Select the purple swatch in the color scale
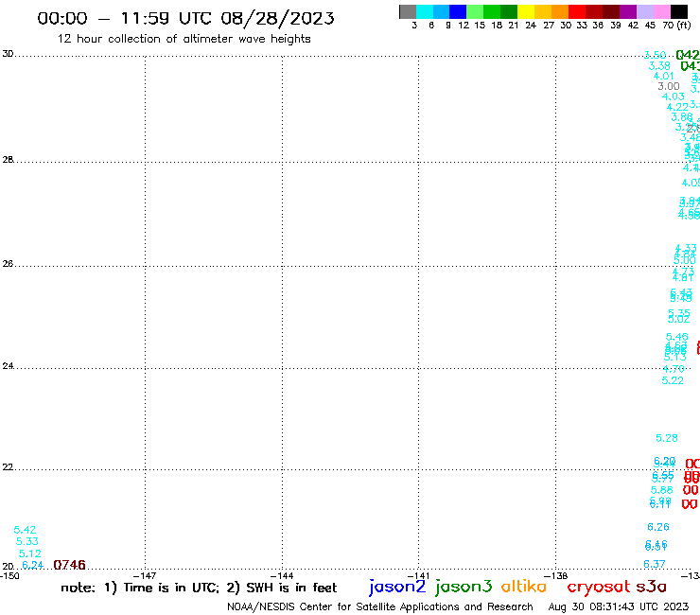This screenshot has height=615, width=700. pyautogui.click(x=628, y=11)
